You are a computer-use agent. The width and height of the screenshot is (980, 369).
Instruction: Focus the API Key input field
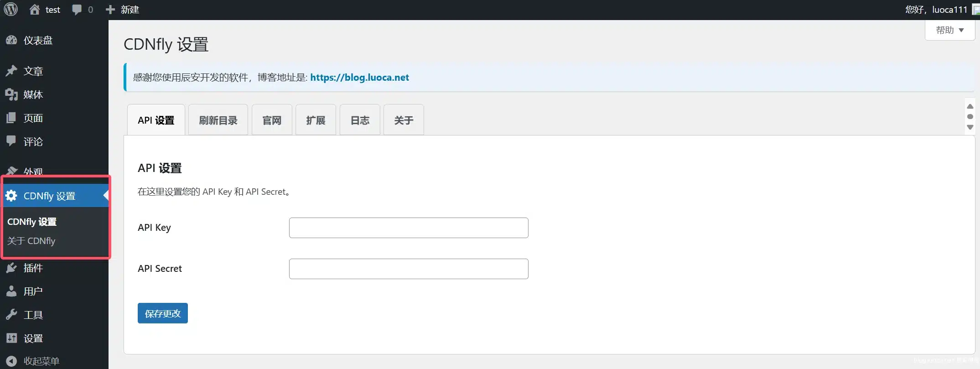409,228
